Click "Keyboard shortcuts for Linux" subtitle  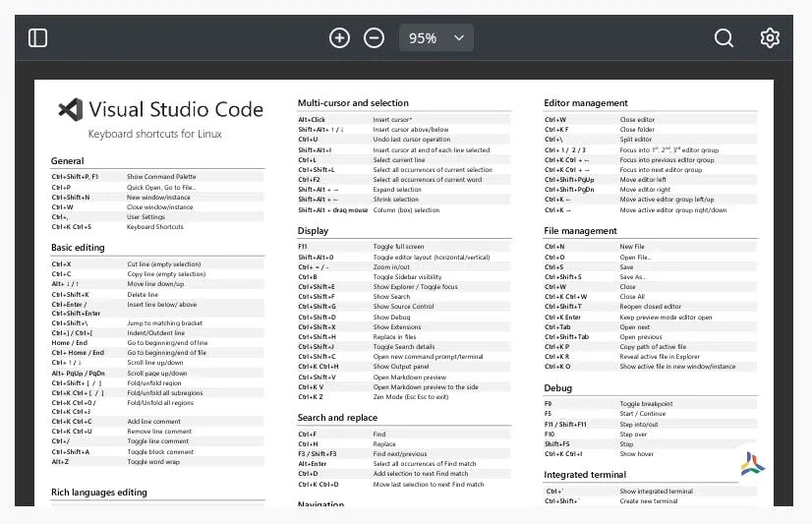click(x=155, y=134)
